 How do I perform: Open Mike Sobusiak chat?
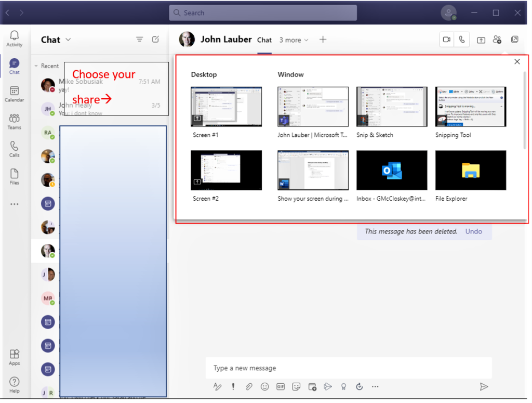[101, 85]
